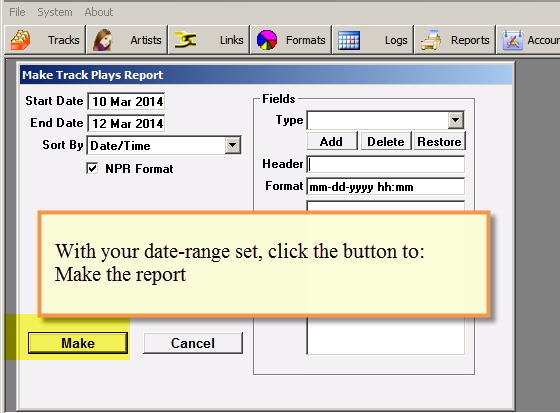
Task: Open Reports via the printer icon
Action: click(x=431, y=40)
